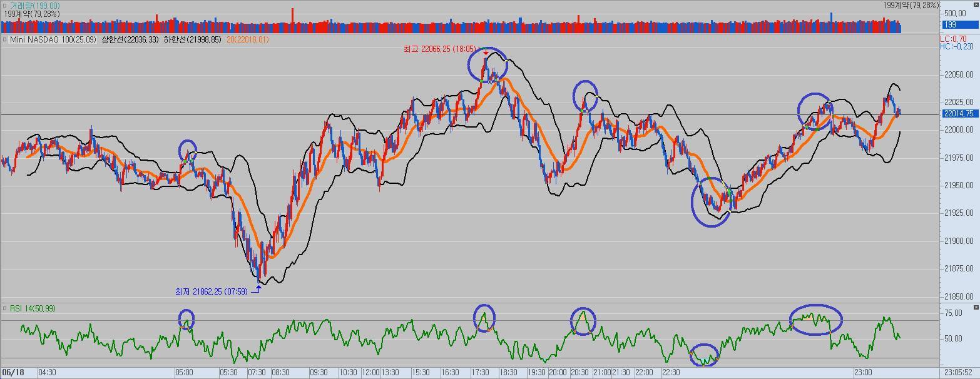The width and height of the screenshot is (980, 379).
Task: Click the blue HC:-0,23 readout
Action: [956, 46]
